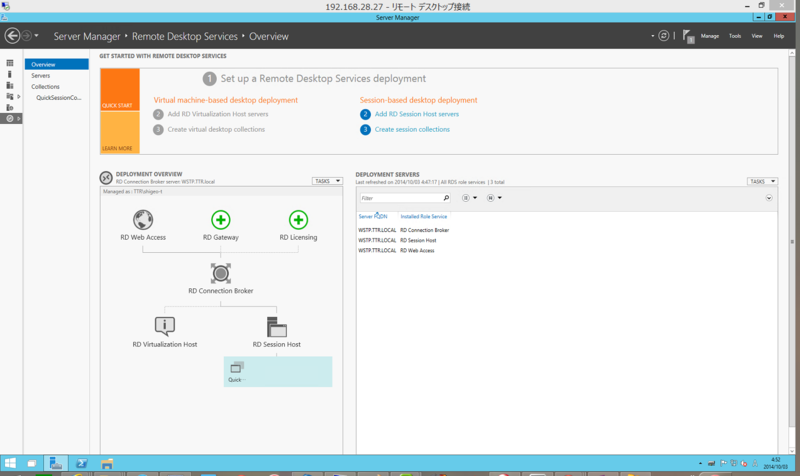Click the filter search magnifier icon
The height and width of the screenshot is (476, 800).
click(446, 198)
